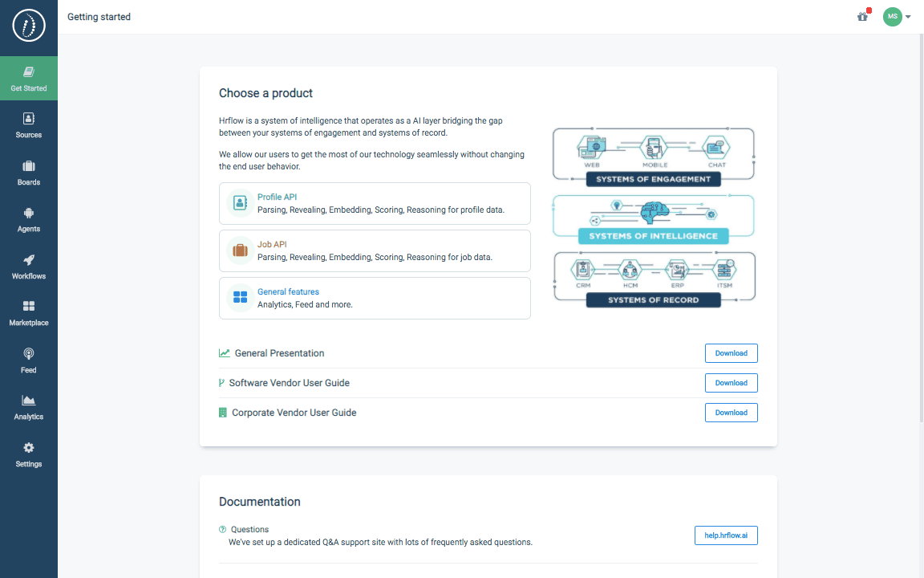Select Workflows in the sidebar

[x=28, y=267]
